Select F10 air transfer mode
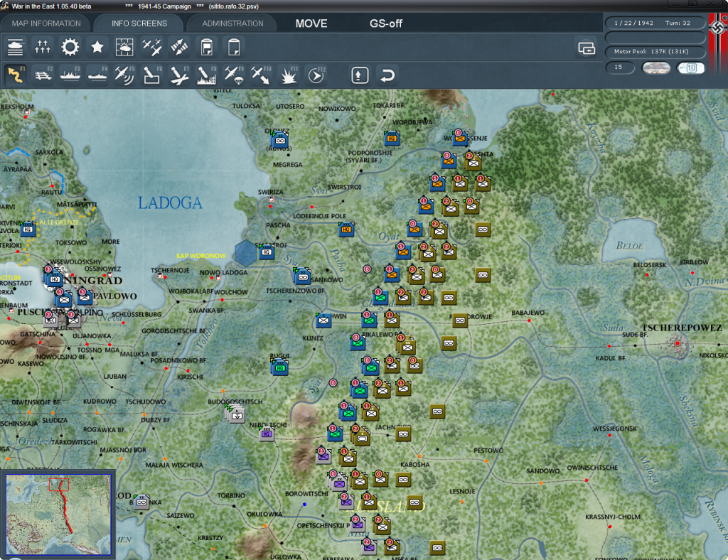Screen dimensions: 728x560 tap(261, 75)
